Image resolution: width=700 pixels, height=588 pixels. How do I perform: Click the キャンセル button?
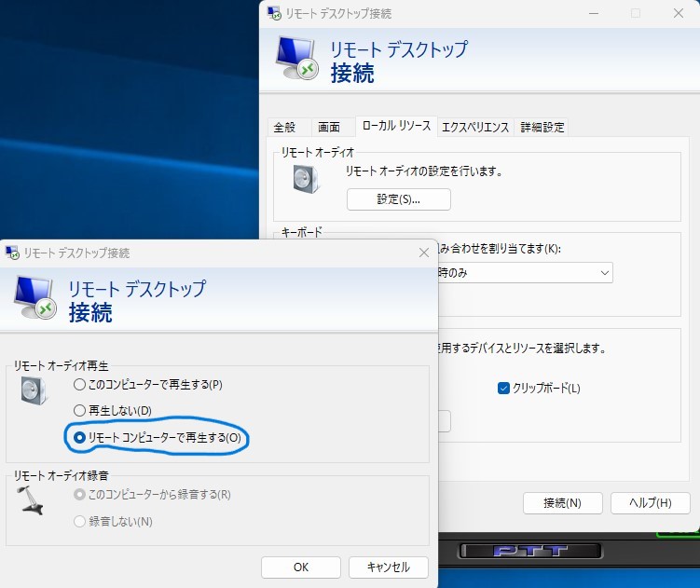click(388, 567)
